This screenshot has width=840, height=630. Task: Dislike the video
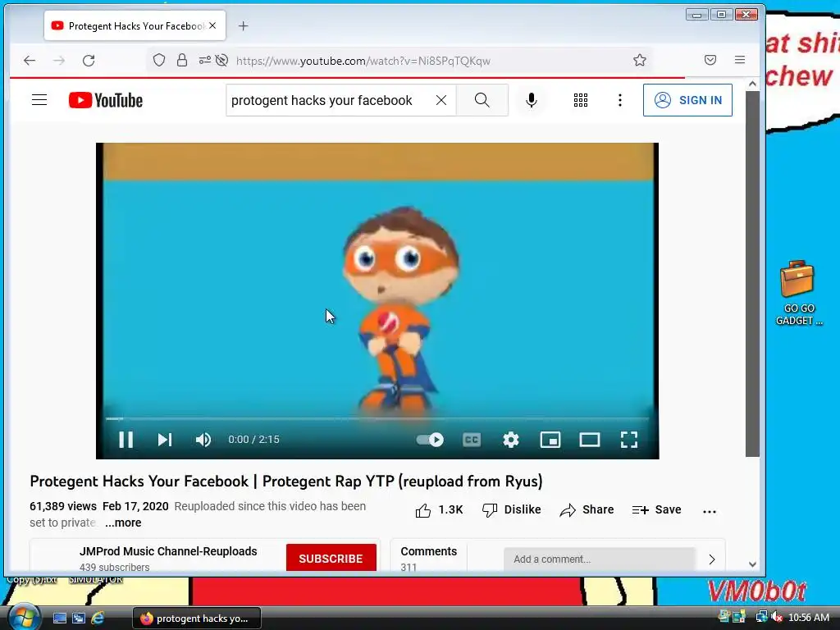point(511,510)
